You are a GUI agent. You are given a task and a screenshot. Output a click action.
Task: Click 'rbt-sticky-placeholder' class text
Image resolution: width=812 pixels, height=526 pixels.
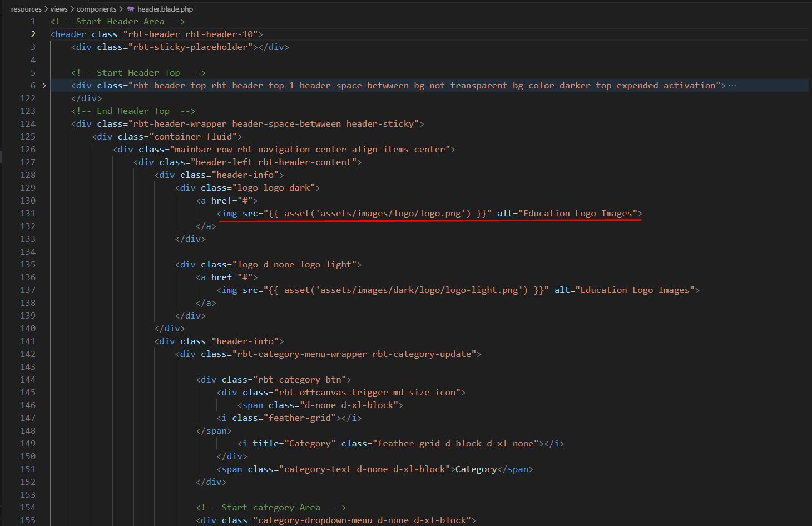point(191,47)
